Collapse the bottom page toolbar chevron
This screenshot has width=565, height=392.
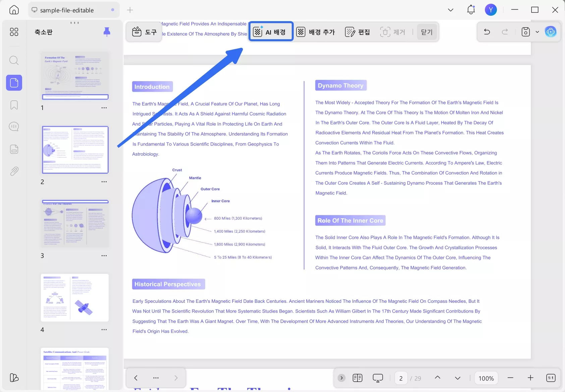point(341,378)
